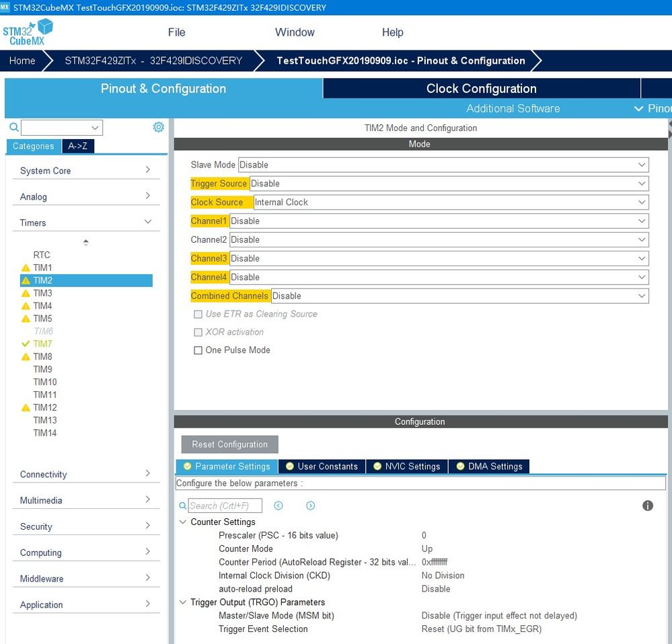
Task: Open the Slave Mode dropdown
Action: [x=443, y=165]
